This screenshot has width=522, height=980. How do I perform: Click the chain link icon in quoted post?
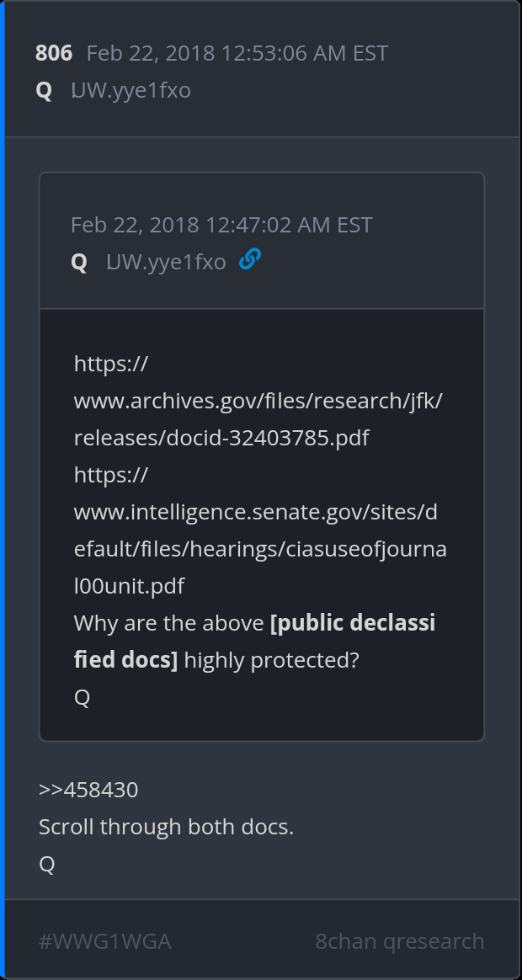click(249, 260)
